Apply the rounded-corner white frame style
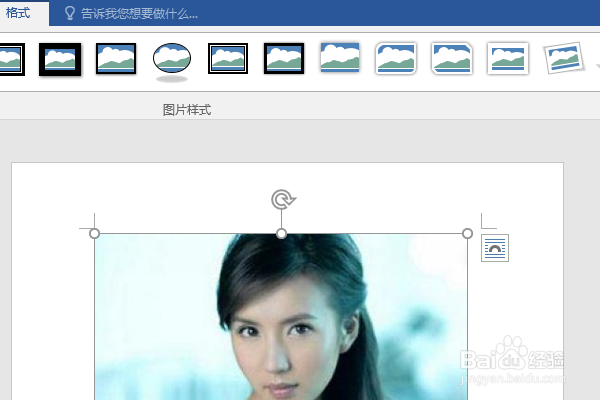600x400 pixels. click(x=396, y=59)
